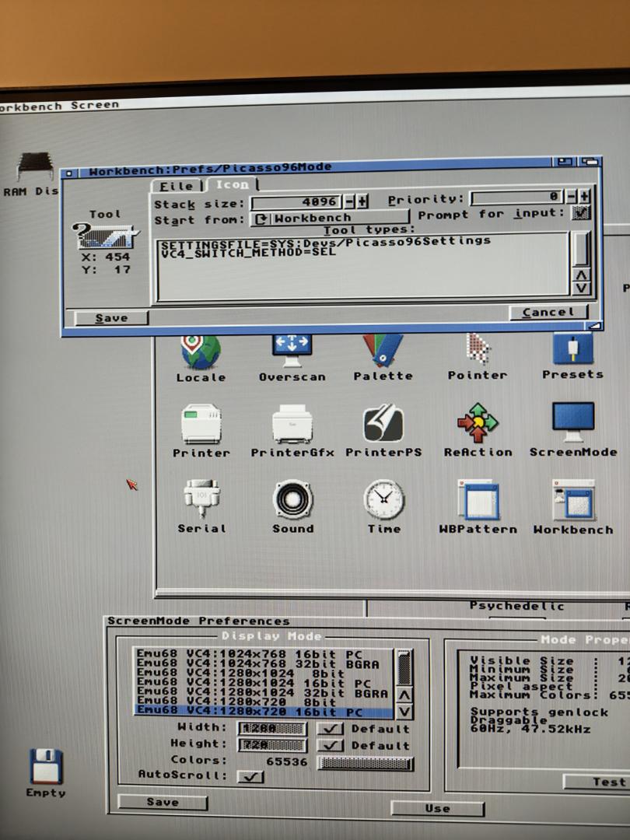Select SETTINGSFILE=SYS:Devs/Picasso96Settings tool type
Image resolution: width=630 pixels, height=840 pixels.
point(326,242)
